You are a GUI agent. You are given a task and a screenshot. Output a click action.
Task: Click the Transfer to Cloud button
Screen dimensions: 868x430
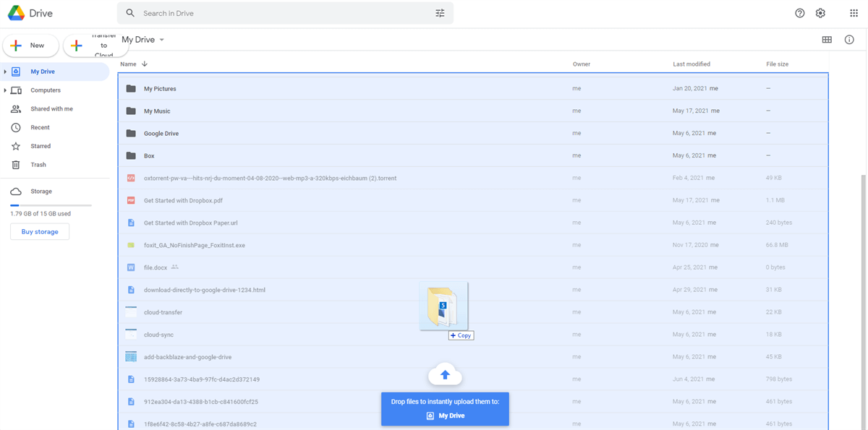coord(96,46)
